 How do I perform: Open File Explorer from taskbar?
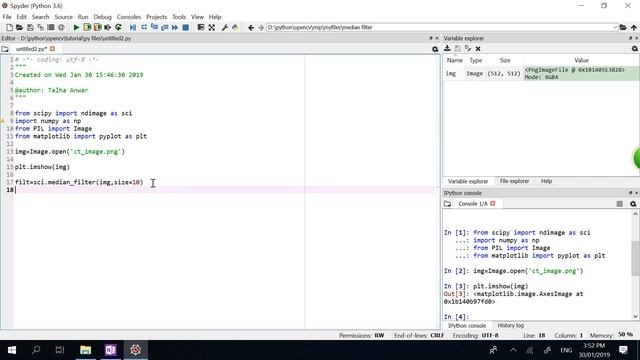pos(85,350)
